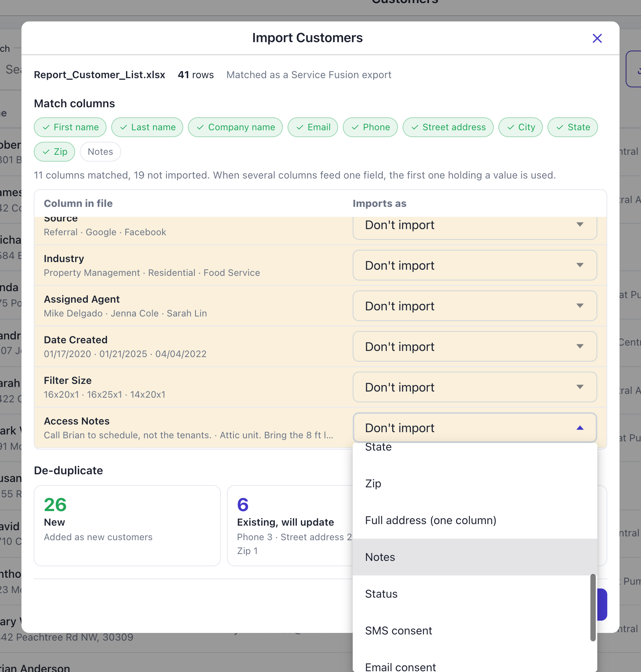Screen dimensions: 641x672
Task: Click the De-duplicate heading
Action: (69, 470)
